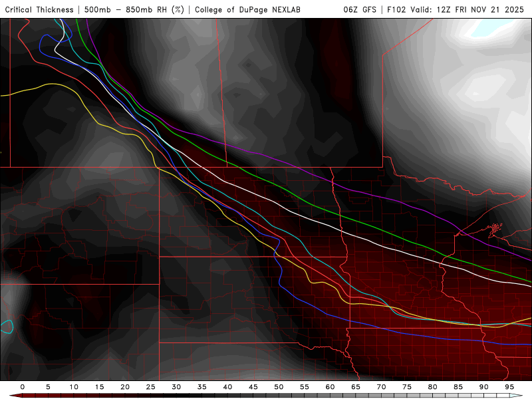Click the light blue high-humidity patch
Image resolution: width=532 pixels, height=399 pixels.
[x=490, y=27]
